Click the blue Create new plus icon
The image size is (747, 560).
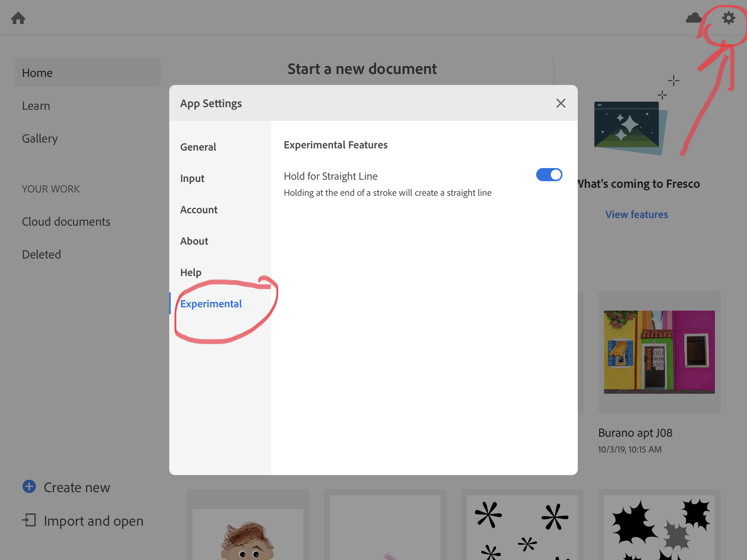point(29,487)
